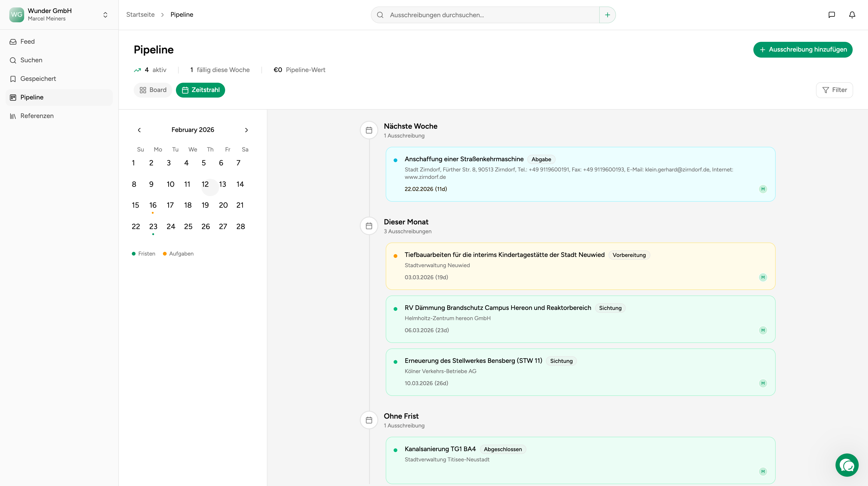The image size is (868, 486).
Task: Click Ausschreibung hinzufügen button
Action: coord(803,49)
